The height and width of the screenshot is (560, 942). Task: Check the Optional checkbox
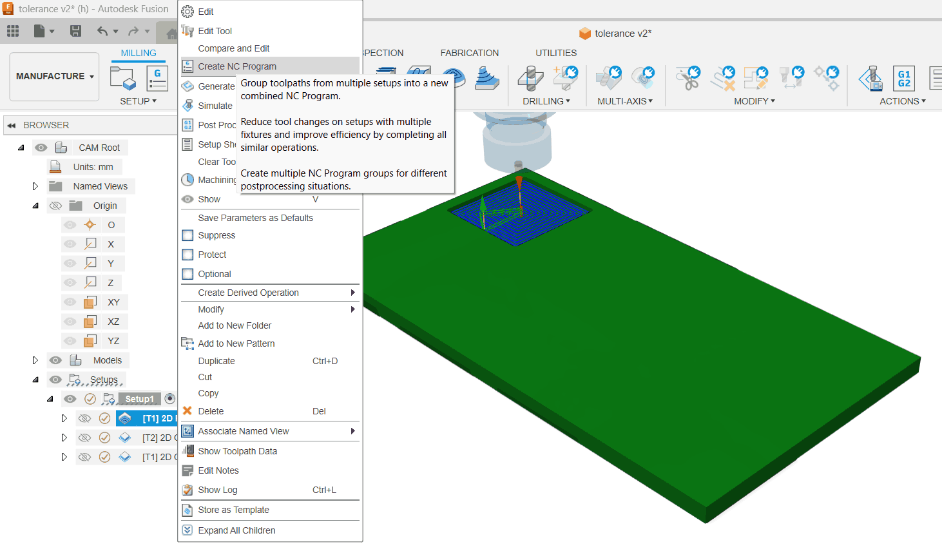(x=187, y=274)
